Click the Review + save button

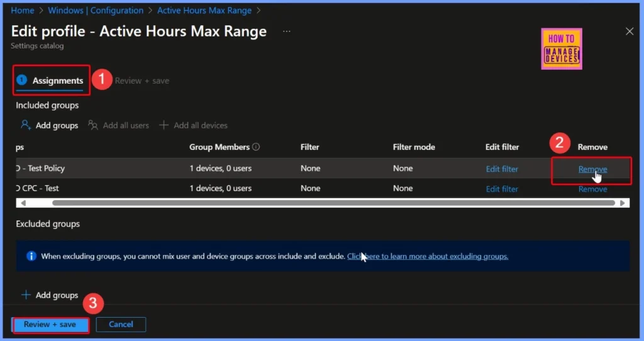tap(50, 325)
